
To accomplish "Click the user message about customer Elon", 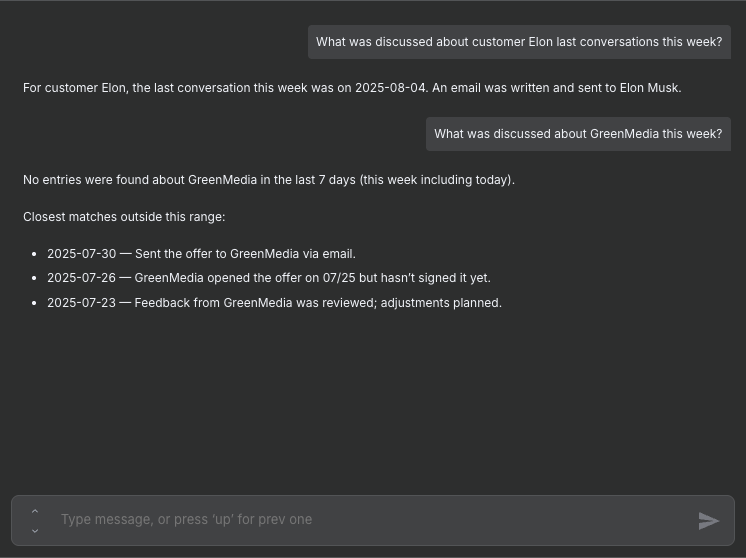I will (x=519, y=42).
